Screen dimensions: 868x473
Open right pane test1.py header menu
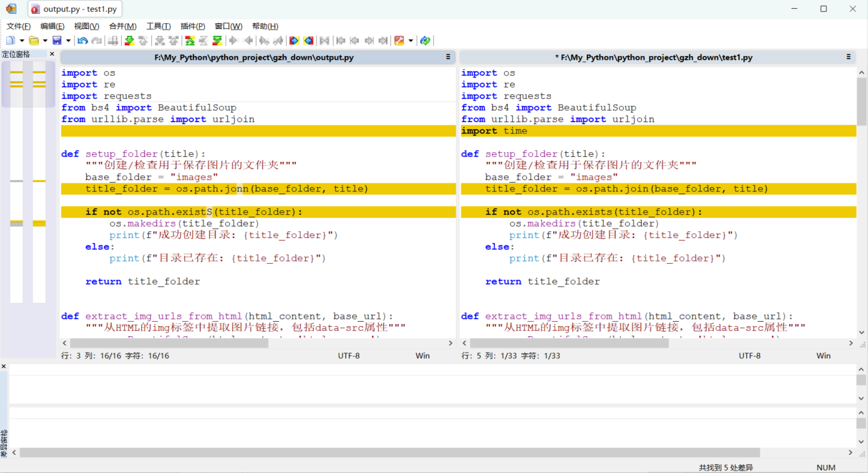848,57
